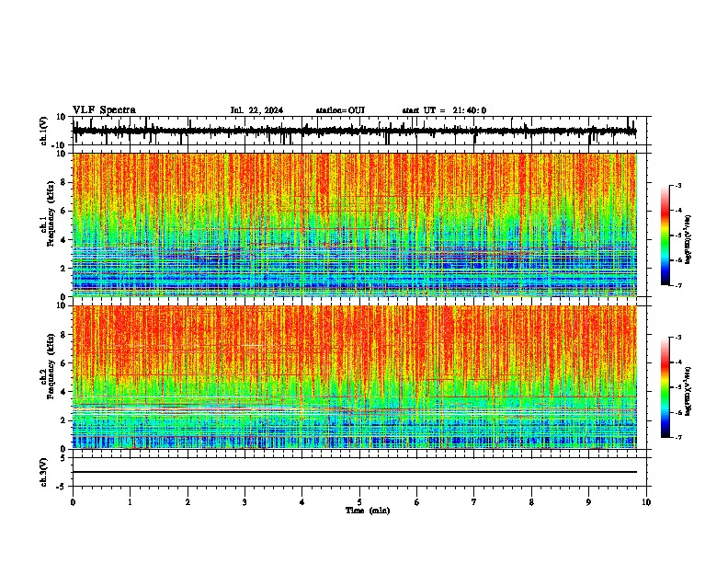Click the time axis tick label "8"
Image resolution: width=728 pixels, height=563 pixels.
[x=531, y=502]
